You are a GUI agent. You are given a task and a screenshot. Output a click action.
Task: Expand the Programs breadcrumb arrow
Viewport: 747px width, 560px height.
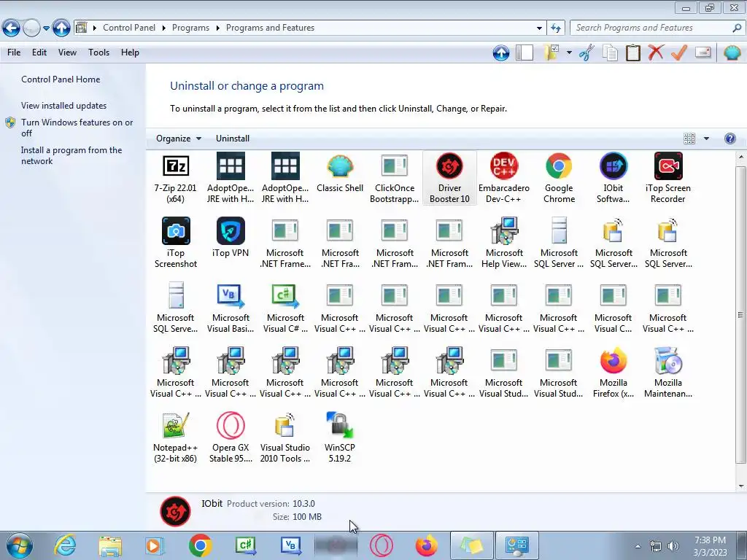coord(217,28)
